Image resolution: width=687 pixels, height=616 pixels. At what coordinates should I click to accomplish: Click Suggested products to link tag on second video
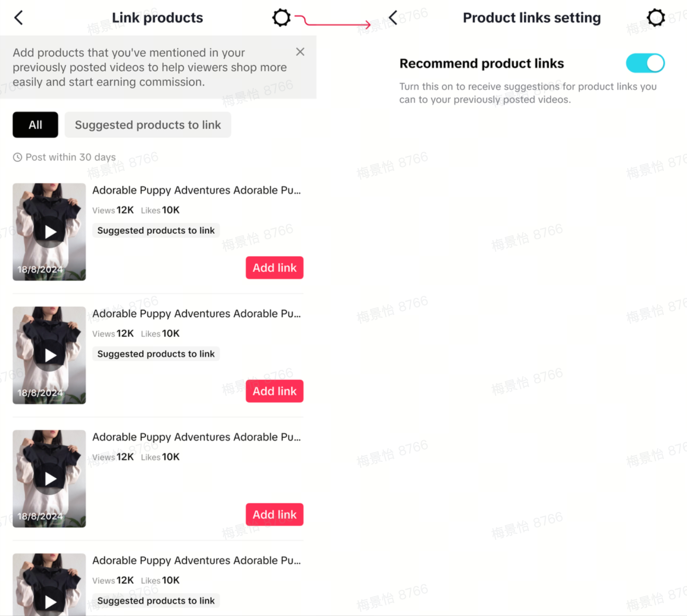click(x=156, y=354)
